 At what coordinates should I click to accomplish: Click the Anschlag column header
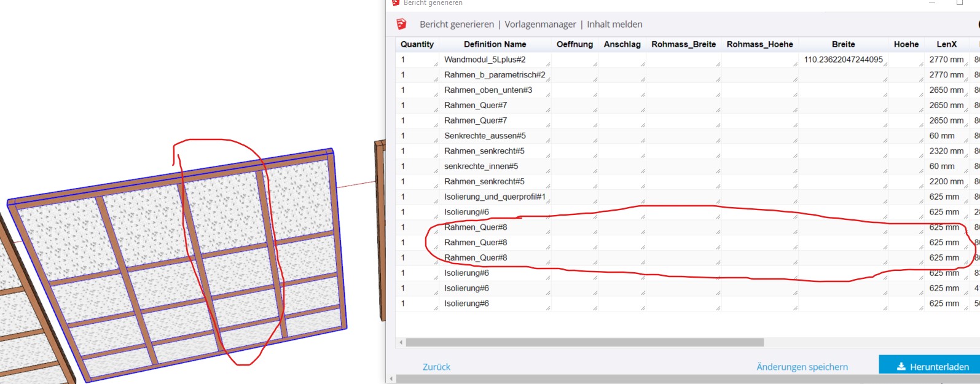click(622, 44)
